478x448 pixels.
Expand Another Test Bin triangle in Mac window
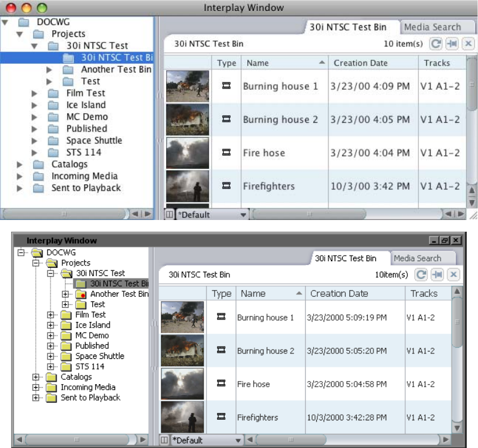click(x=49, y=69)
